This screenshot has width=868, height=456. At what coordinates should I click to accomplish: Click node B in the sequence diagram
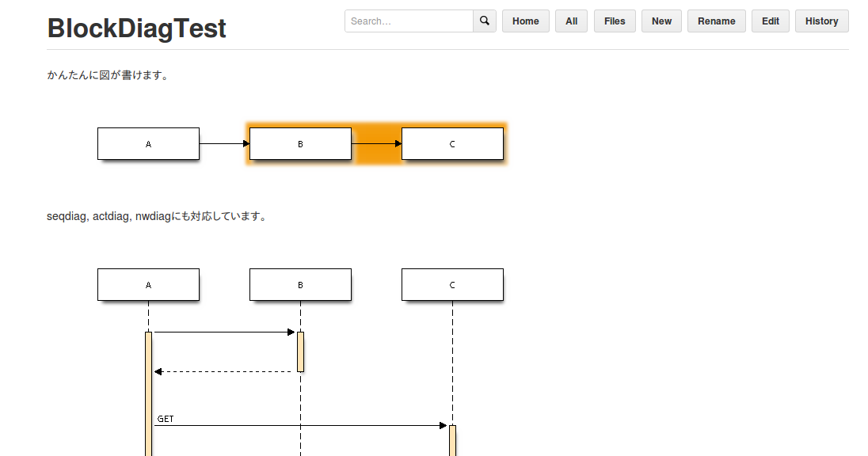(300, 284)
